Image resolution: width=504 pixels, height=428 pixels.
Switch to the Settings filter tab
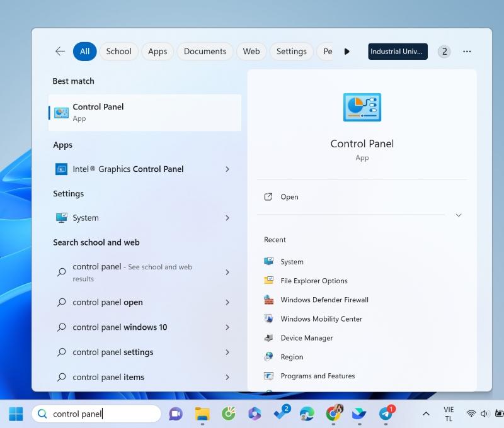pyautogui.click(x=292, y=52)
